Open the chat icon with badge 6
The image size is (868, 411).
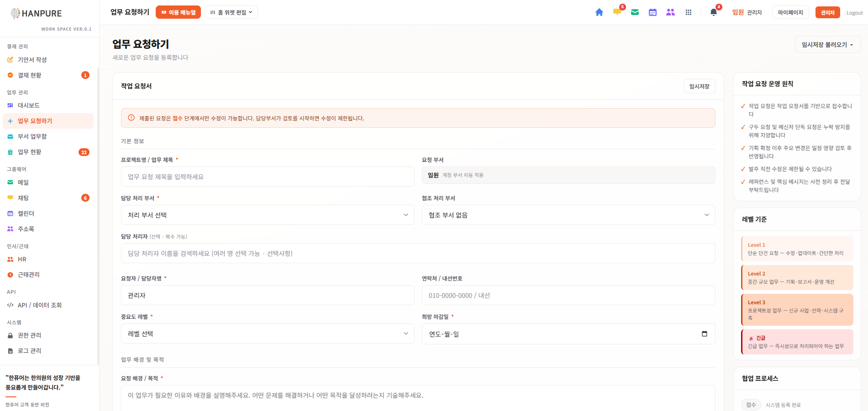(617, 12)
